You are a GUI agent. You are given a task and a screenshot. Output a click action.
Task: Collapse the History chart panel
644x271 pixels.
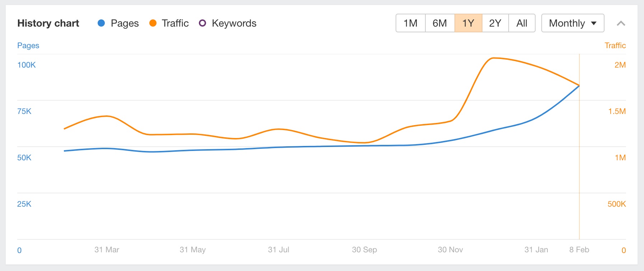[621, 24]
